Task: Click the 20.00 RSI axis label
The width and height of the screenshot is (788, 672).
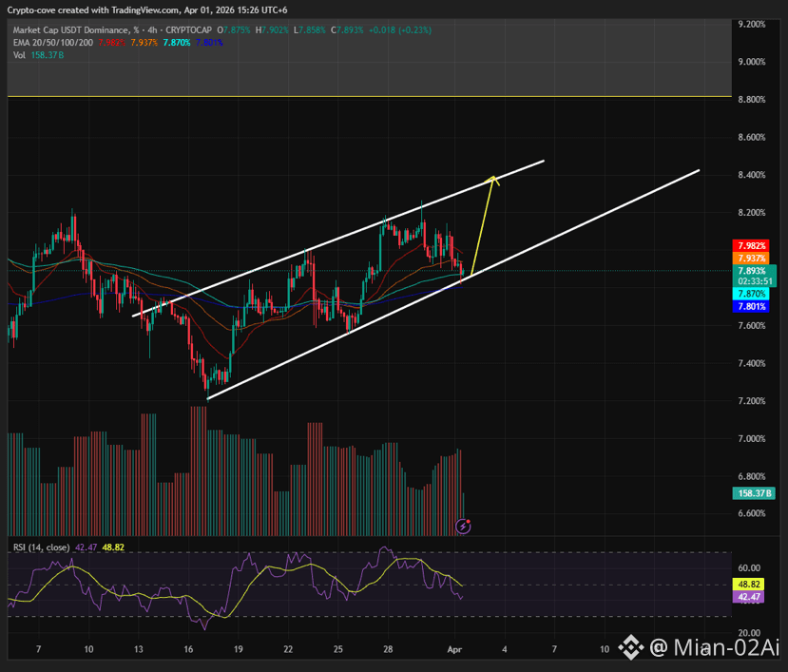Action: click(749, 633)
